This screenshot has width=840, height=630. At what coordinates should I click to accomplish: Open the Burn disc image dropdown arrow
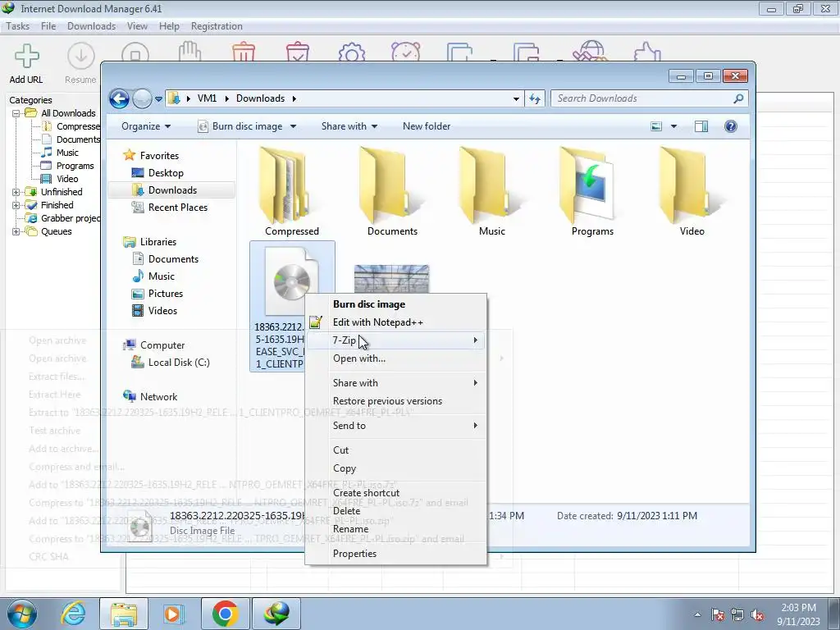pos(293,126)
